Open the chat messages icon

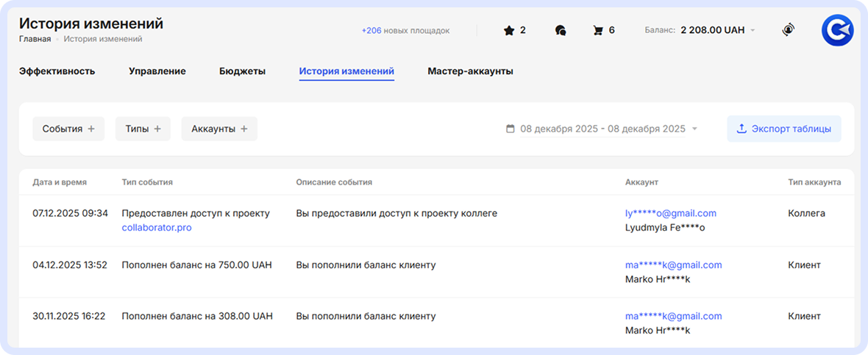(x=560, y=31)
